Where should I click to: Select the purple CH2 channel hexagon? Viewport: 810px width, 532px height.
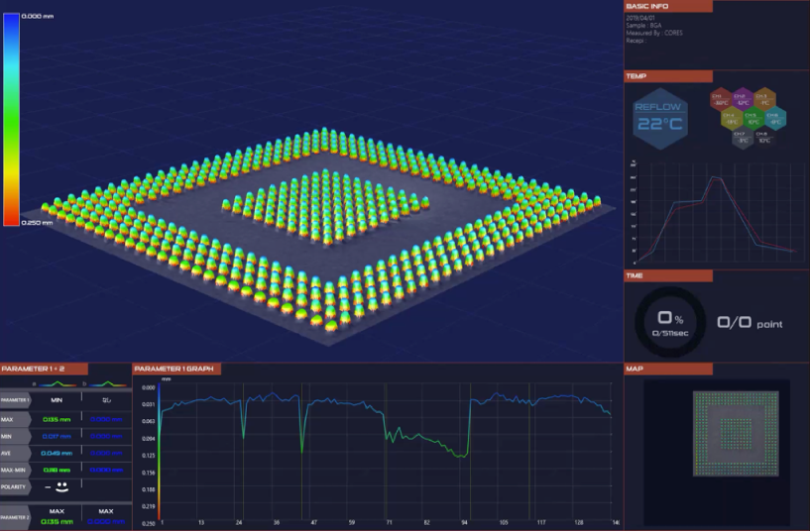(742, 100)
